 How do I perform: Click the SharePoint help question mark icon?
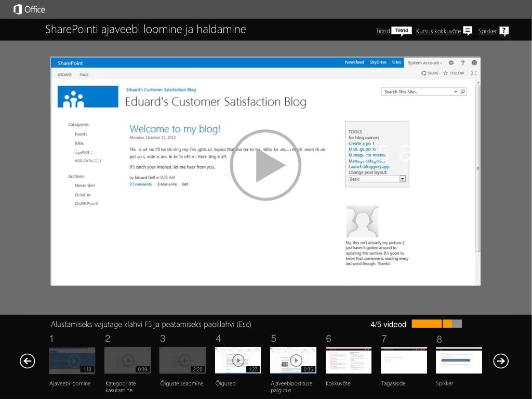(x=462, y=63)
